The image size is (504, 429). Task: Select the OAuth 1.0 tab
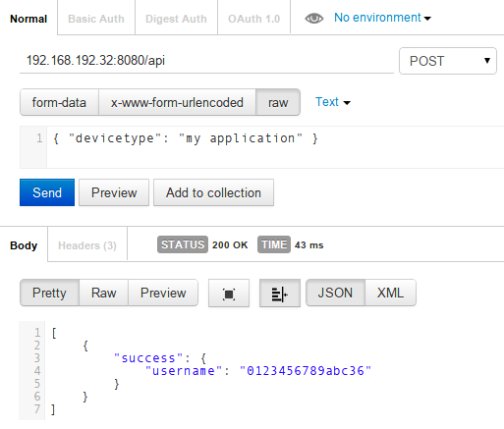[x=253, y=19]
